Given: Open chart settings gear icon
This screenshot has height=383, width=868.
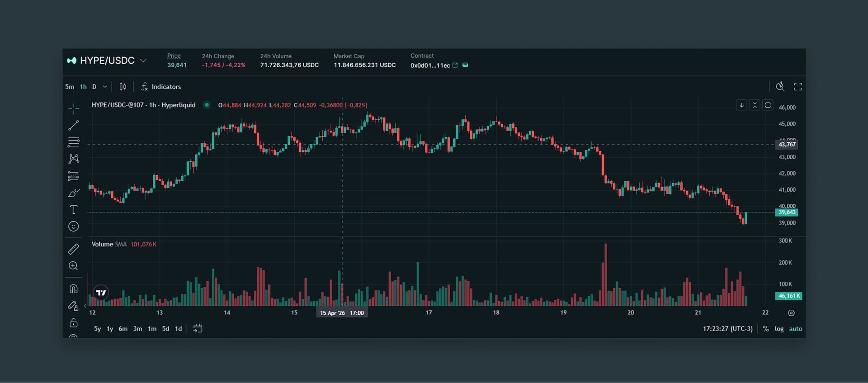Looking at the screenshot, I should tap(791, 313).
